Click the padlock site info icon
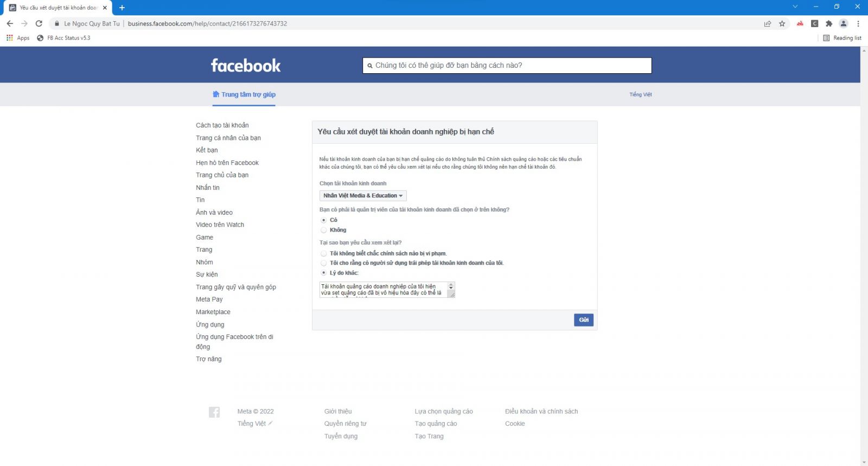 (x=57, y=23)
